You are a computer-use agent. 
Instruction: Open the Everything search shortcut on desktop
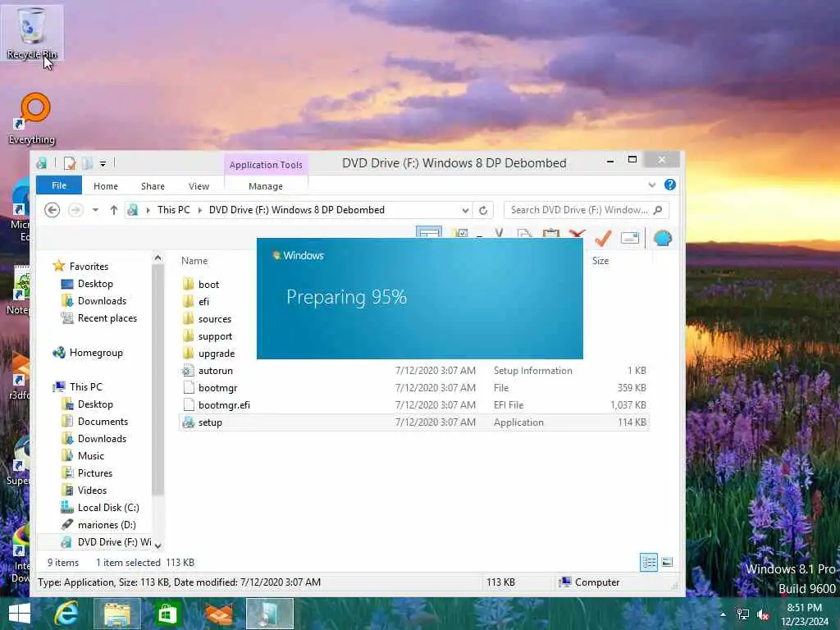[x=33, y=119]
